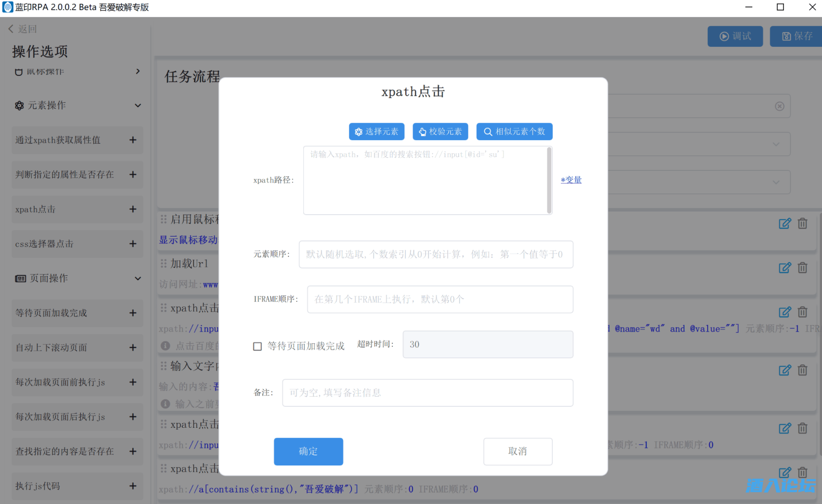Click plus icon for 自动上下滚动页面
Screen dimensions: 822x504
(133, 348)
